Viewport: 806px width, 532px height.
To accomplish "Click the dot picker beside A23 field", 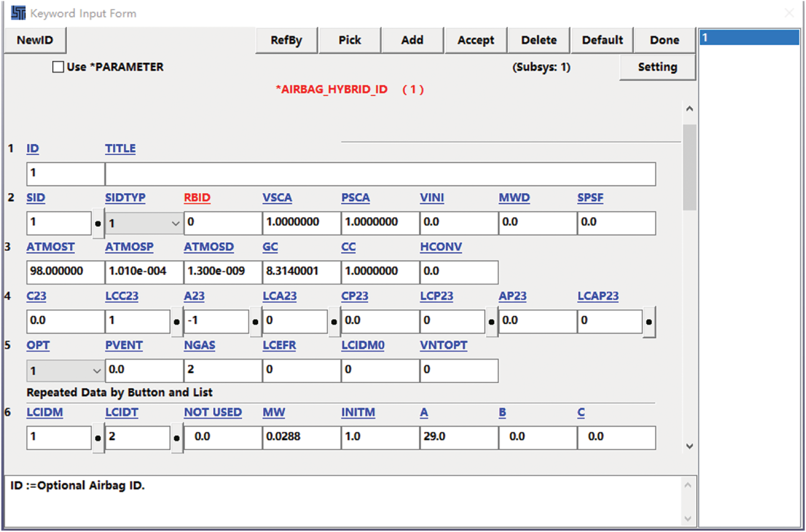I will (255, 322).
